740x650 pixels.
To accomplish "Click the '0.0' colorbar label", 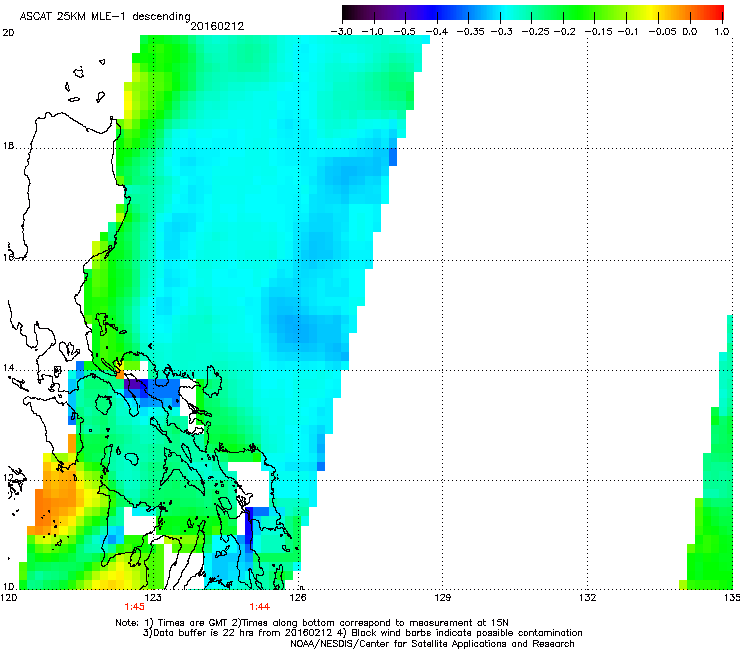I will click(x=690, y=32).
